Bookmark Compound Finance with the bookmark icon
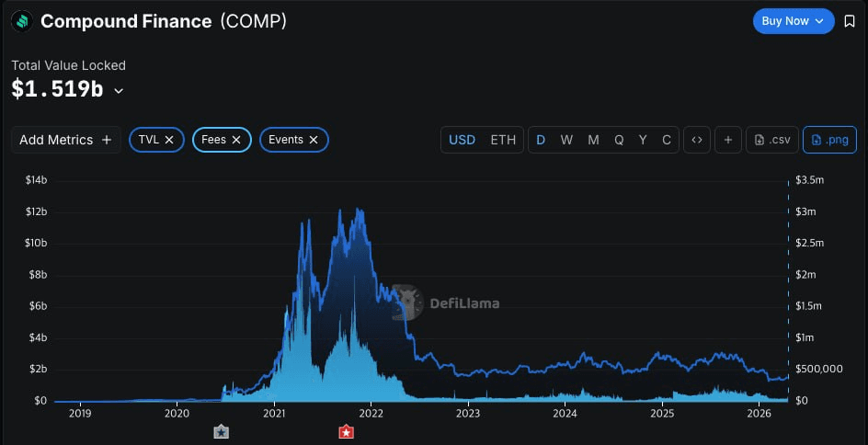The height and width of the screenshot is (445, 868). click(850, 21)
